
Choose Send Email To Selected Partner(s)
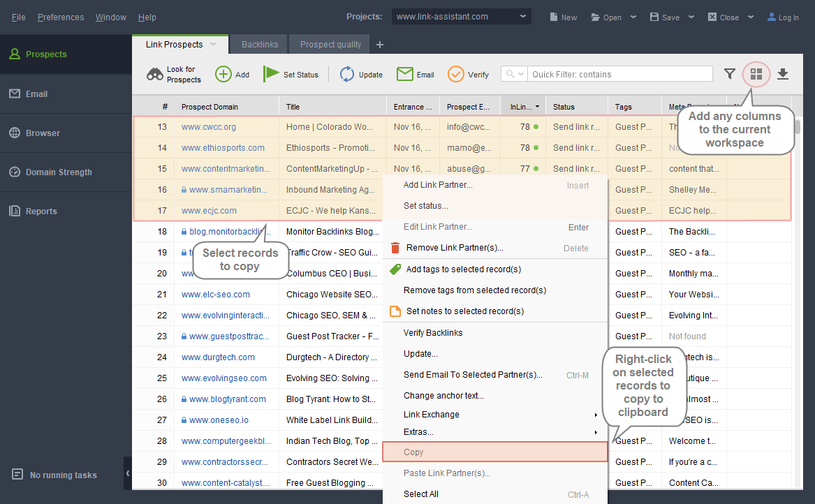pyautogui.click(x=495, y=375)
